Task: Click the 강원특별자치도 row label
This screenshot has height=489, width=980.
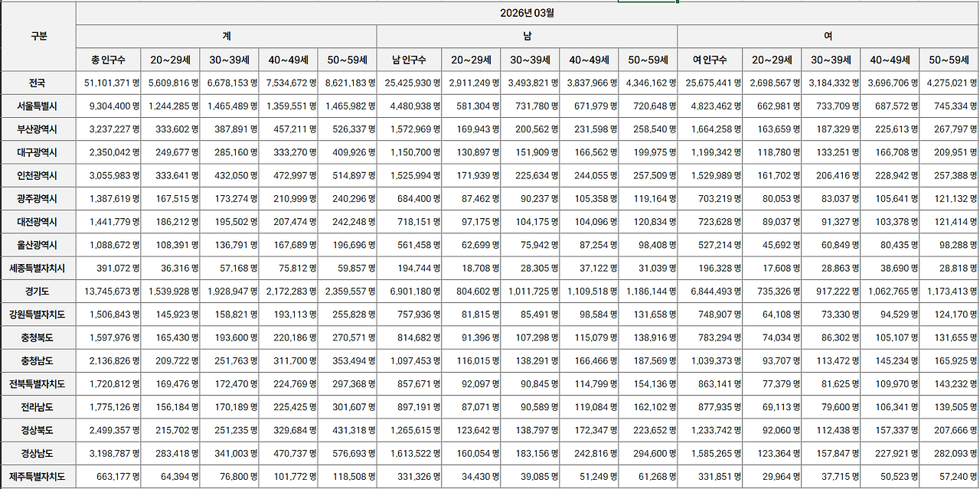Action: [x=38, y=315]
